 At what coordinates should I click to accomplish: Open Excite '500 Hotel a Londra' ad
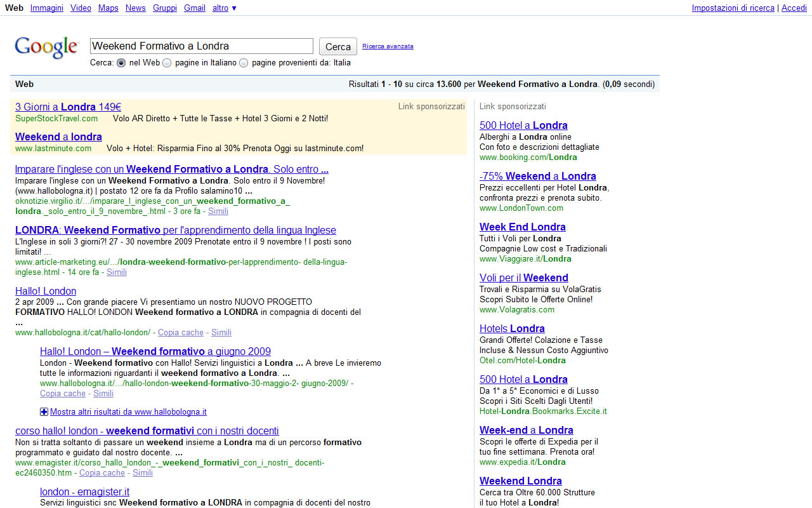(x=523, y=379)
